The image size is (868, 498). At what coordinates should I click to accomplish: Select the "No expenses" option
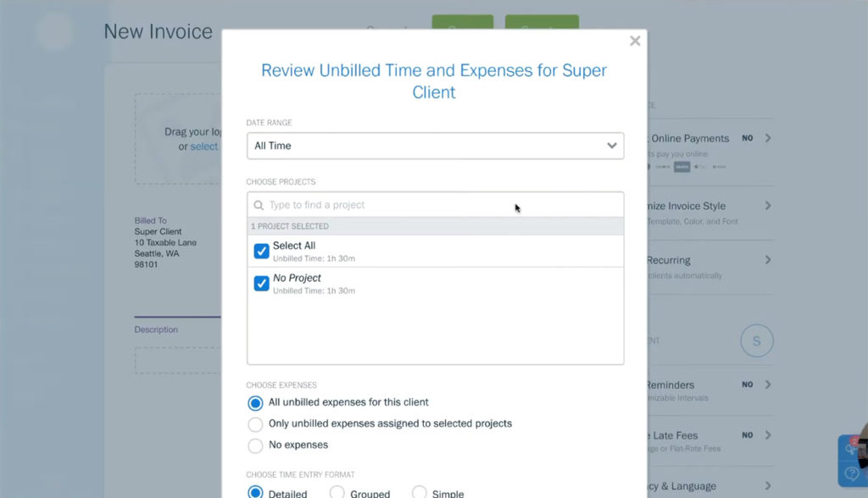coord(254,445)
